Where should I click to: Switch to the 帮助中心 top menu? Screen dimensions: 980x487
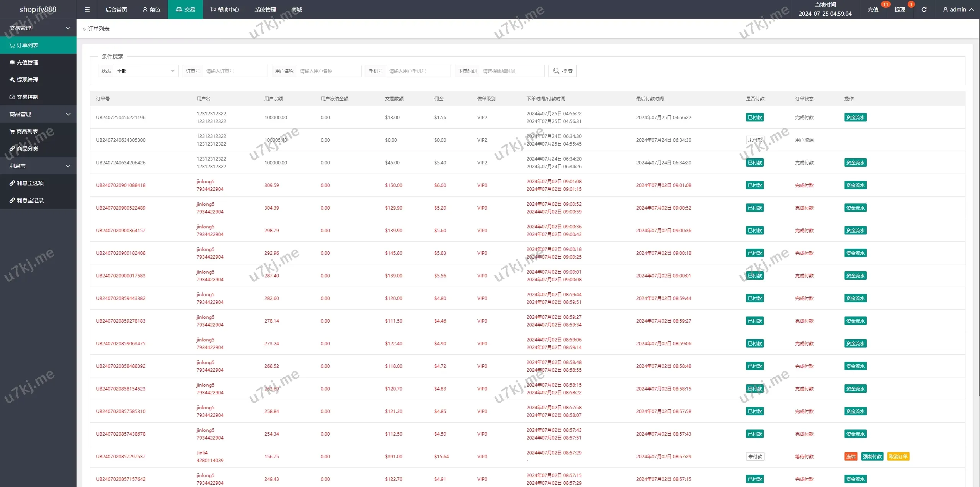click(x=225, y=10)
